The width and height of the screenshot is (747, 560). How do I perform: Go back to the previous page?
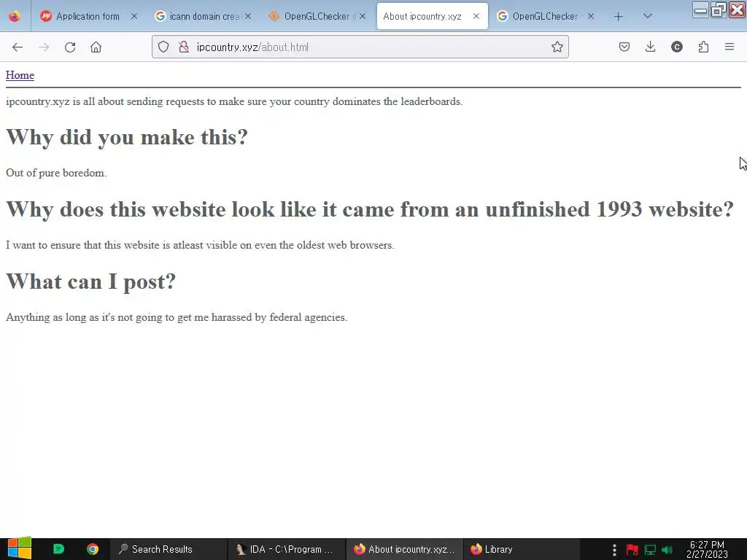pos(18,47)
